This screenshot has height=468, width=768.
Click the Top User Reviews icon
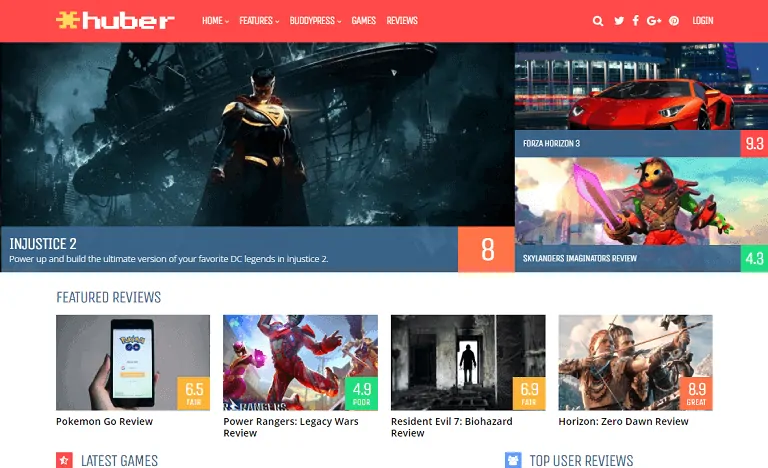[513, 460]
